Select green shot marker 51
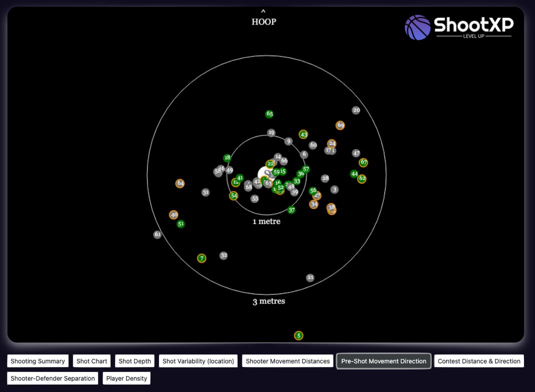This screenshot has height=392, width=535. [x=180, y=224]
